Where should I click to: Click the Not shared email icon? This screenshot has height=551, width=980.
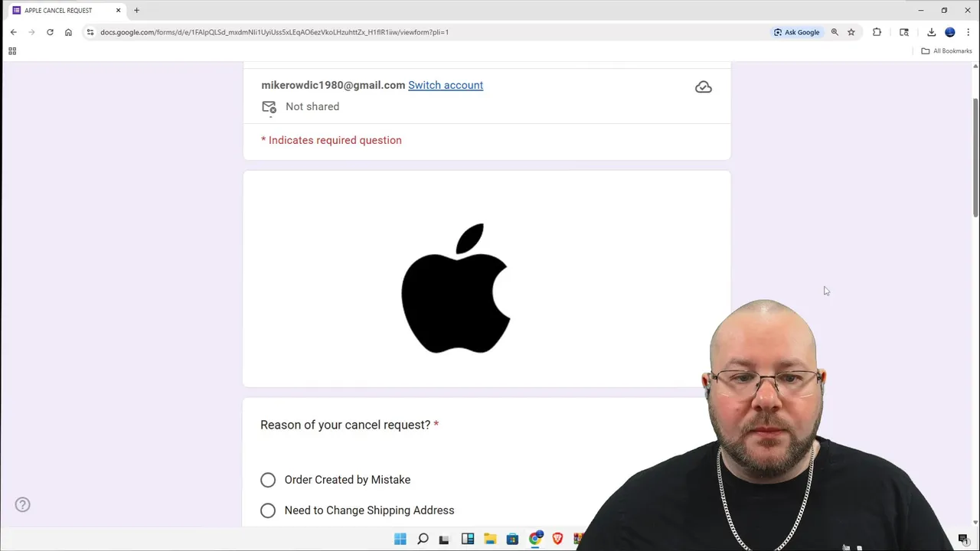coord(269,107)
